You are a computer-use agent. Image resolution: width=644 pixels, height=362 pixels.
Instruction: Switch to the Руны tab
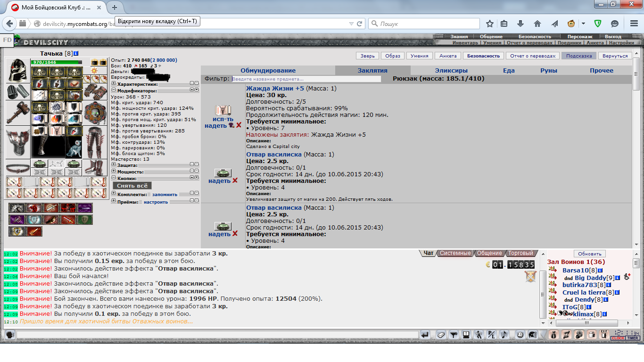click(x=549, y=70)
